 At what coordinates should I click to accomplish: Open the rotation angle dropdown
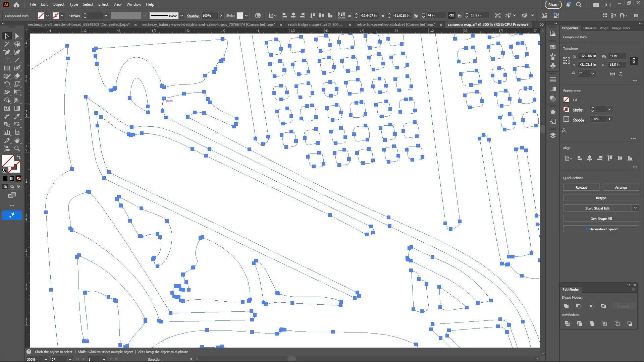point(593,74)
